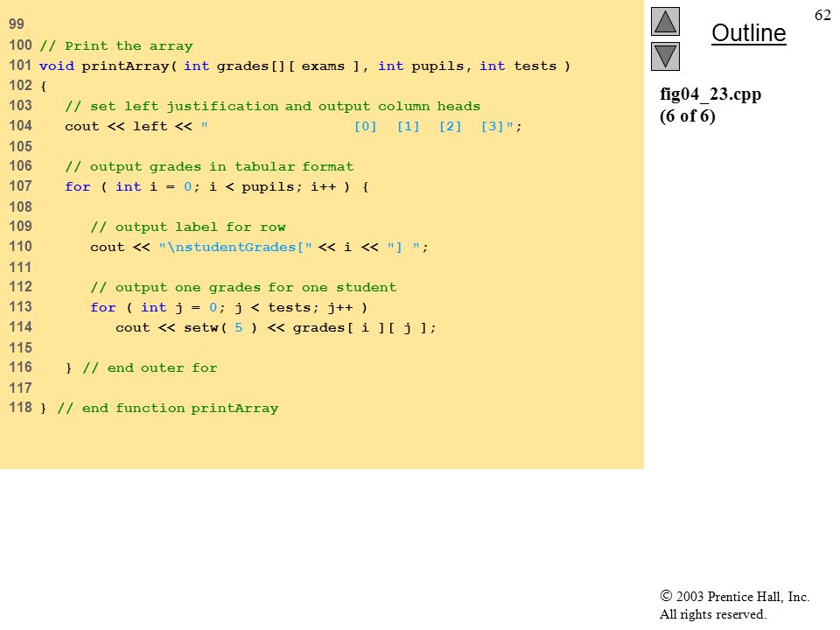This screenshot has height=630, width=840.
Task: Click the studentGrades cout statement
Action: click(259, 248)
